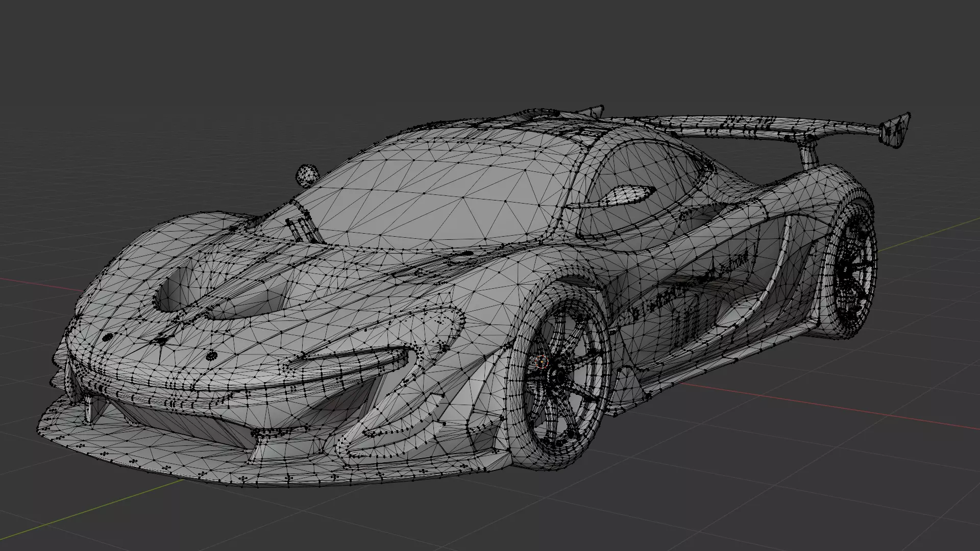Screen dimensions: 980x551
Task: Select the right side mirror on the door
Action: (628, 195)
